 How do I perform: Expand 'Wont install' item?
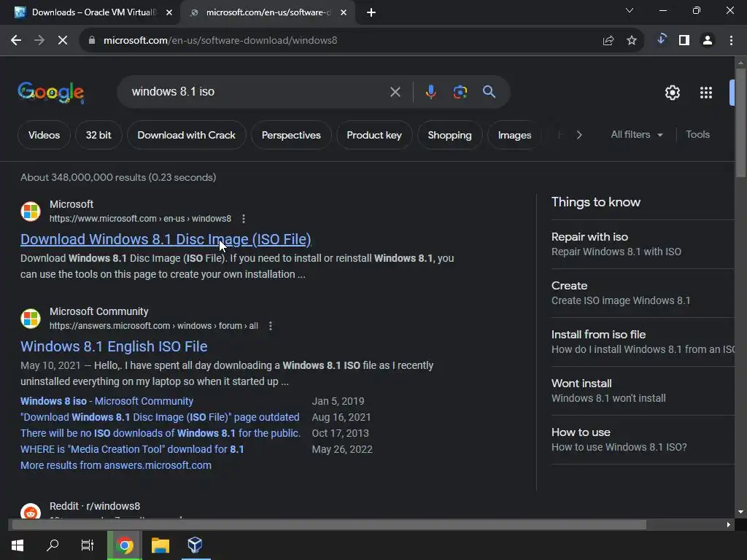point(643,391)
